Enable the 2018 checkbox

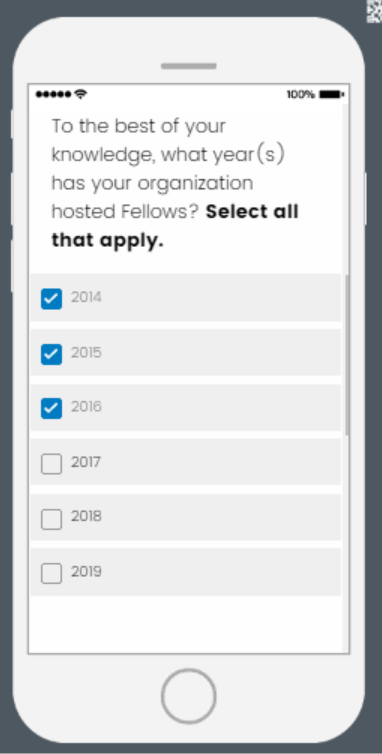click(51, 519)
